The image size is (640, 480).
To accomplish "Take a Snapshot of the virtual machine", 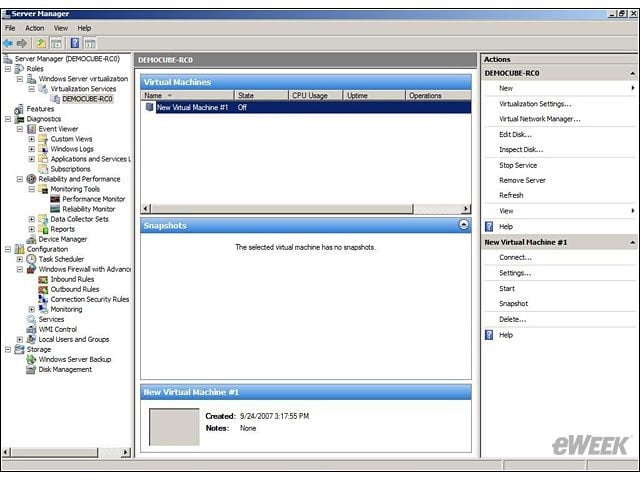I will 513,304.
